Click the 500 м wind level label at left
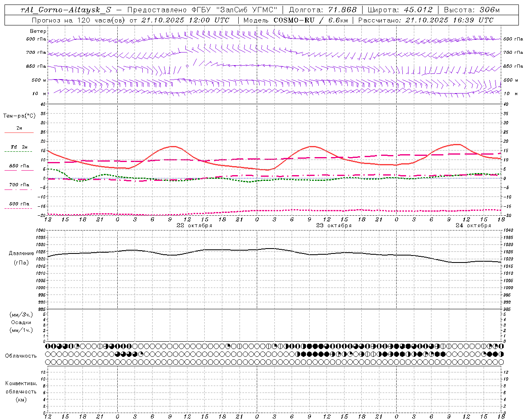The image size is (525, 420). 39,80
